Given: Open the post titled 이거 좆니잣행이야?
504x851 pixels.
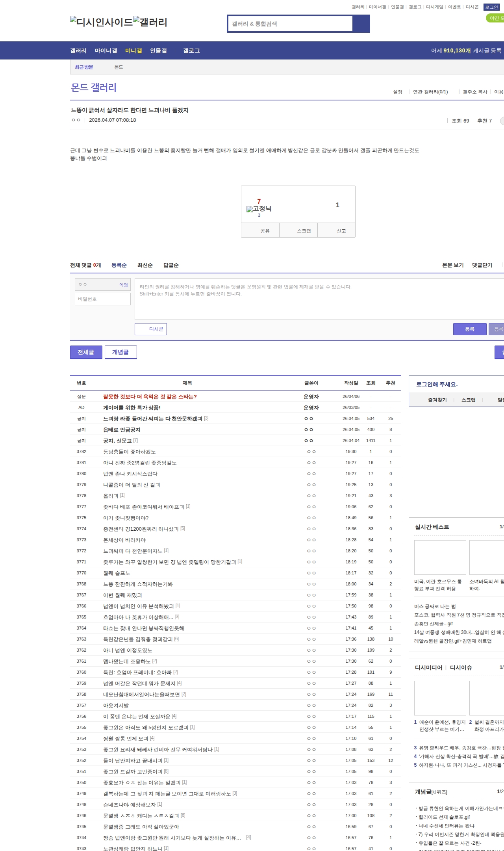Looking at the screenshot, I should click(x=126, y=518).
